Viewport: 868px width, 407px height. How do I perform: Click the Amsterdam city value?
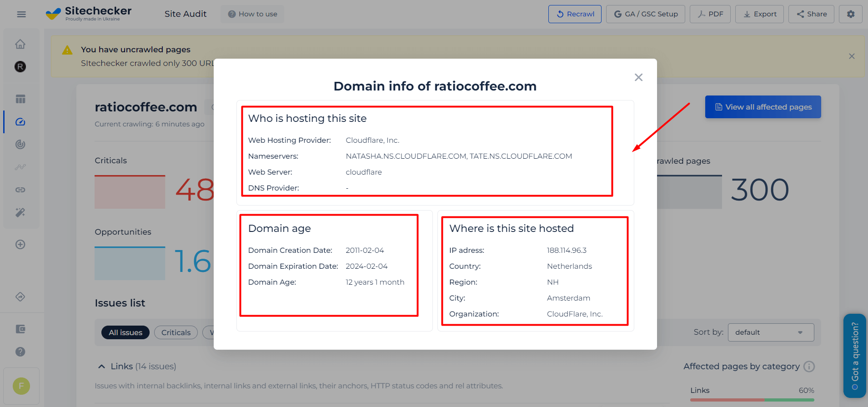(x=568, y=298)
